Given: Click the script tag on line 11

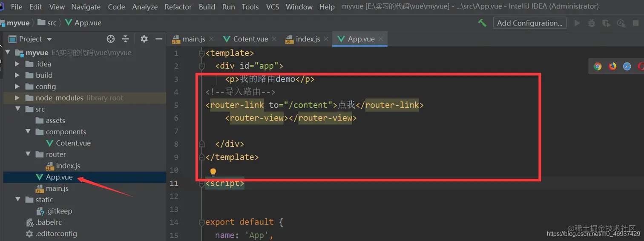Looking at the screenshot, I should tap(225, 183).
